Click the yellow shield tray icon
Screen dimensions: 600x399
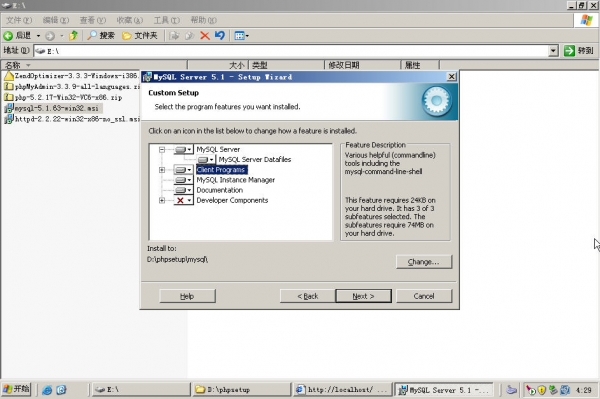coord(541,390)
